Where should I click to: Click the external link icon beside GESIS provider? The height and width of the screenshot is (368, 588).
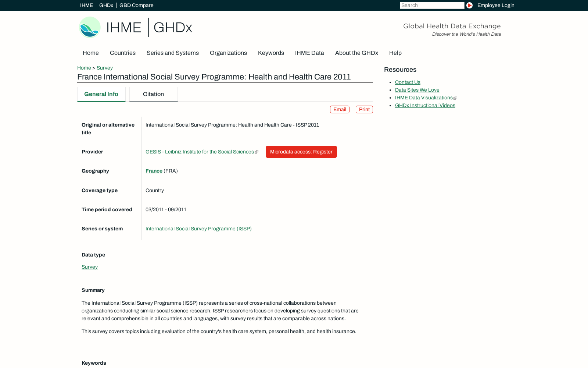pos(257,152)
